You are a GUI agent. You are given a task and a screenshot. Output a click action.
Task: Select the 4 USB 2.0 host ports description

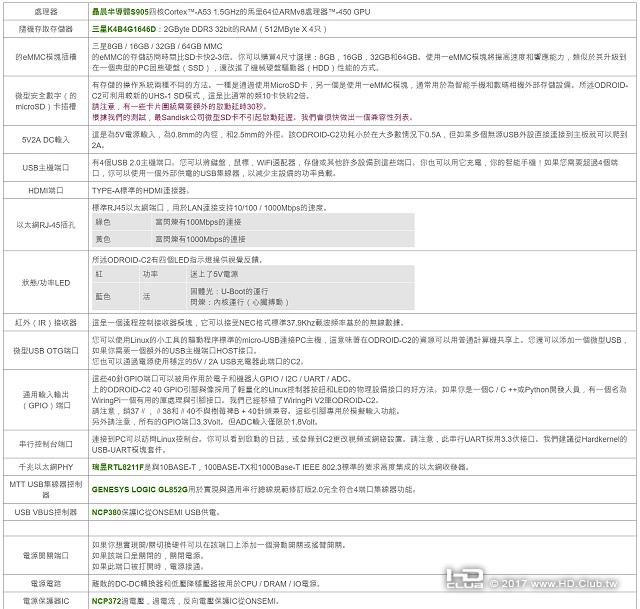pos(355,168)
